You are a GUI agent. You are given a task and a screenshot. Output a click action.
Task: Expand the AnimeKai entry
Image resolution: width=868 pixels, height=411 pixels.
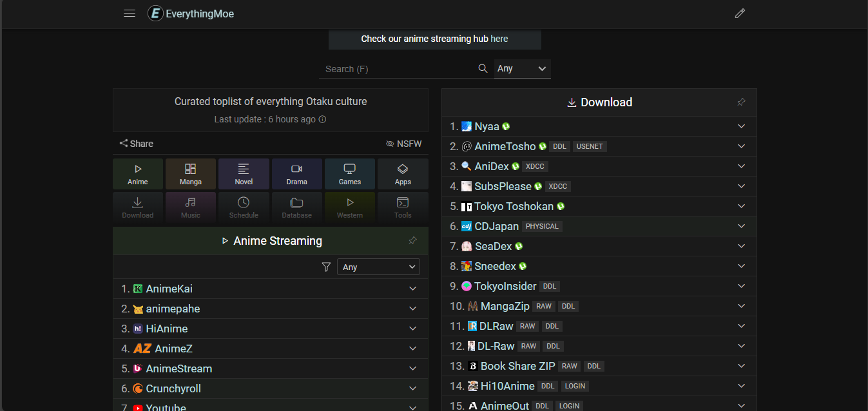pos(413,289)
